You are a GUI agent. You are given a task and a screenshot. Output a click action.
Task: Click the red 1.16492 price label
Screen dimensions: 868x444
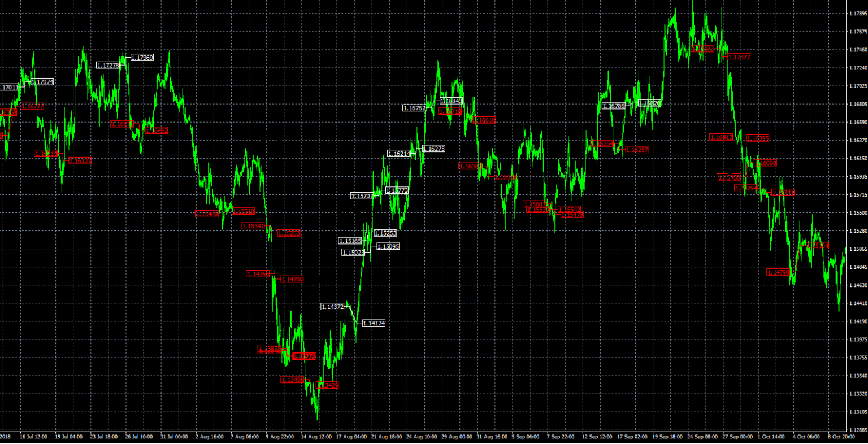(156, 130)
